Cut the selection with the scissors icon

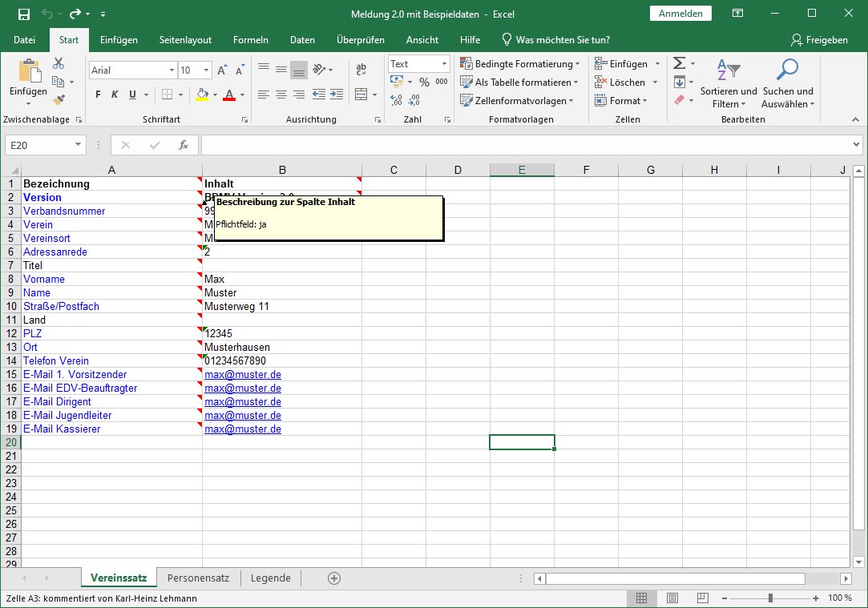pyautogui.click(x=59, y=63)
